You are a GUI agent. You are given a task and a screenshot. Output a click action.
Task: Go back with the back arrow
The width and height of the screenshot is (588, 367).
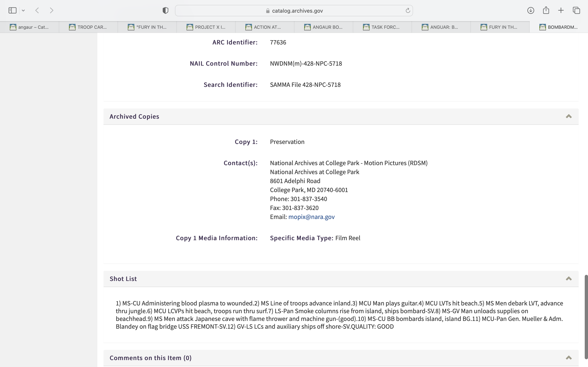pyautogui.click(x=37, y=10)
